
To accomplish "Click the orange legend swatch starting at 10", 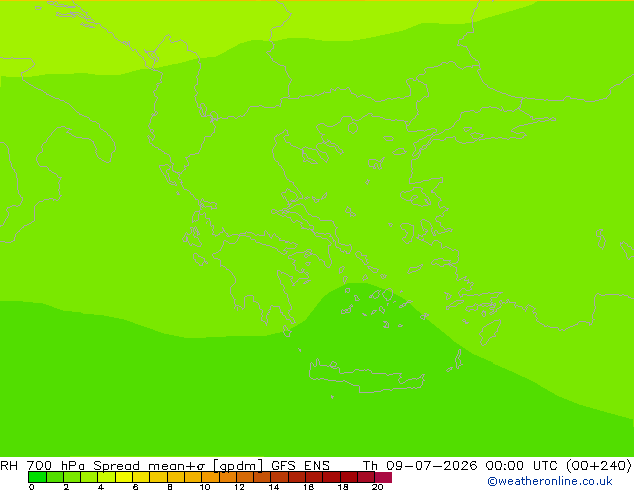I will (x=210, y=477).
